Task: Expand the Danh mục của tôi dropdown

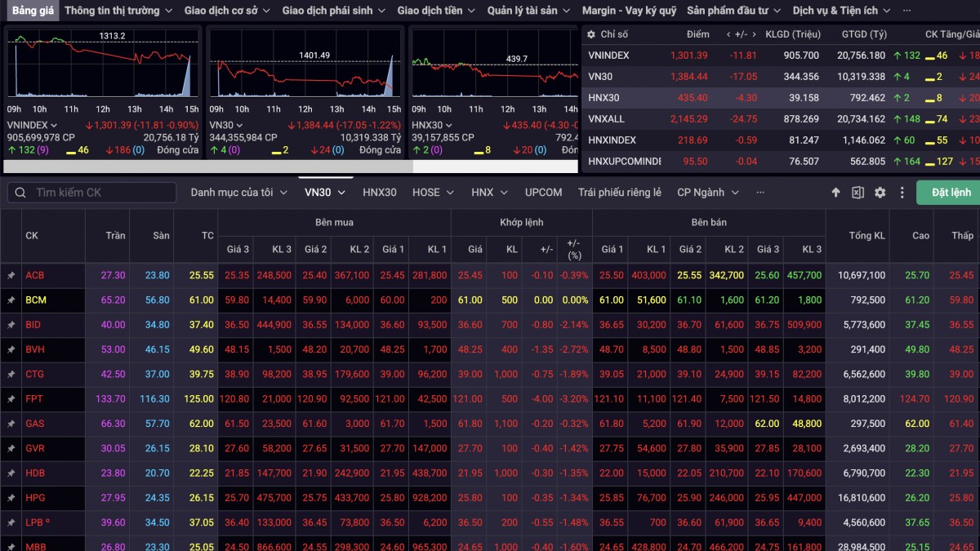Action: point(238,193)
